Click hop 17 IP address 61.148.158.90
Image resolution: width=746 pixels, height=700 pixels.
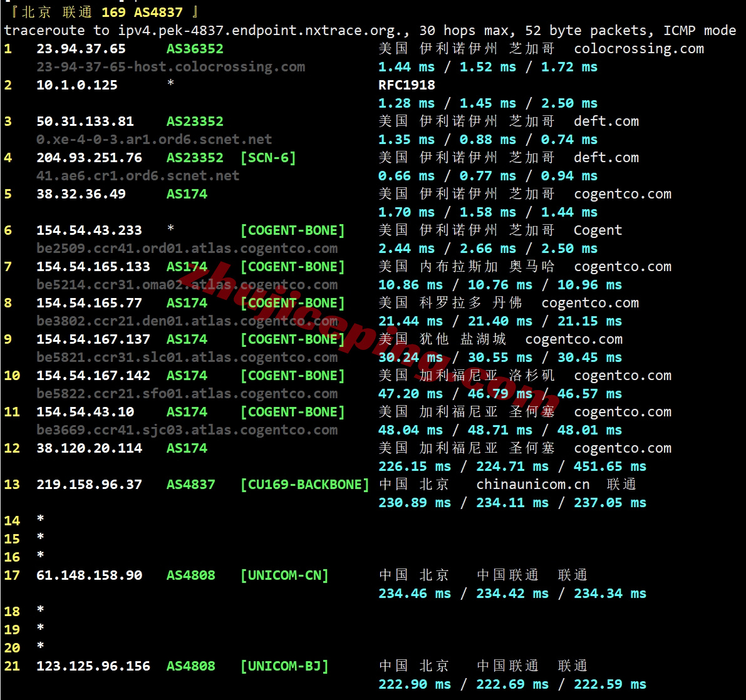tap(89, 576)
